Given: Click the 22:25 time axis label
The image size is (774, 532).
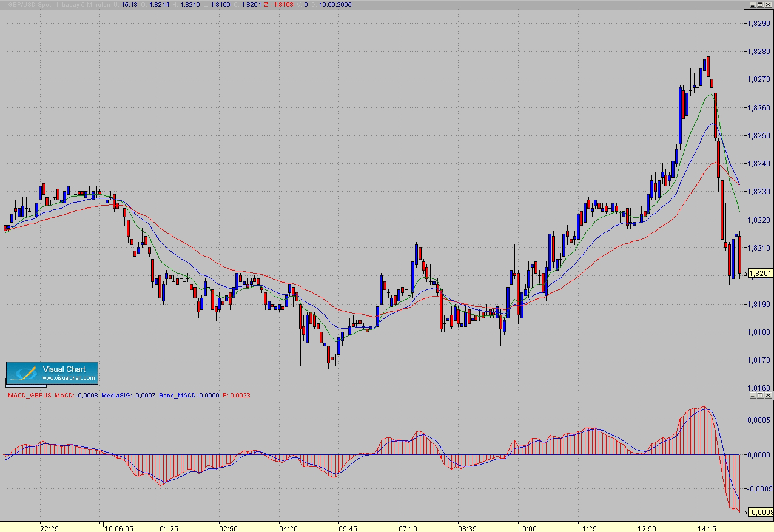Looking at the screenshot, I should point(49,528).
